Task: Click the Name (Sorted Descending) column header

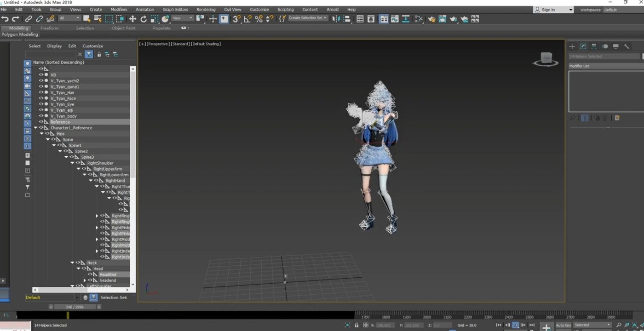Action: tap(58, 62)
